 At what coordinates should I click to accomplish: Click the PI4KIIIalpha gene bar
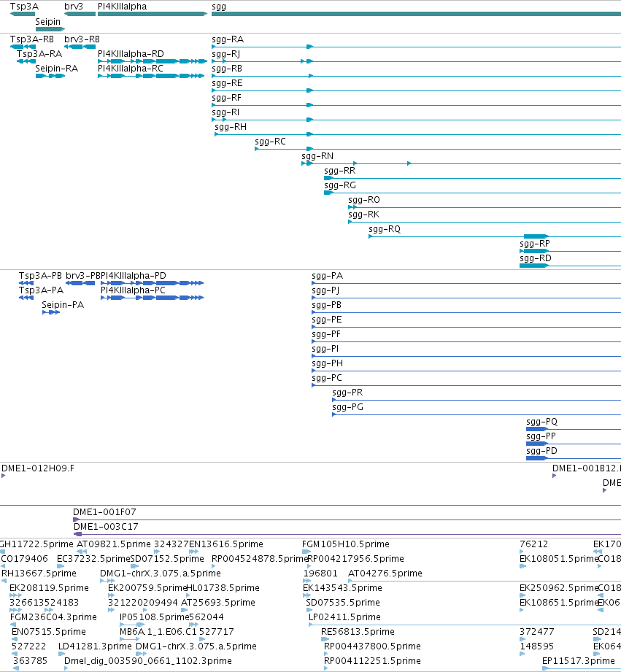click(153, 14)
